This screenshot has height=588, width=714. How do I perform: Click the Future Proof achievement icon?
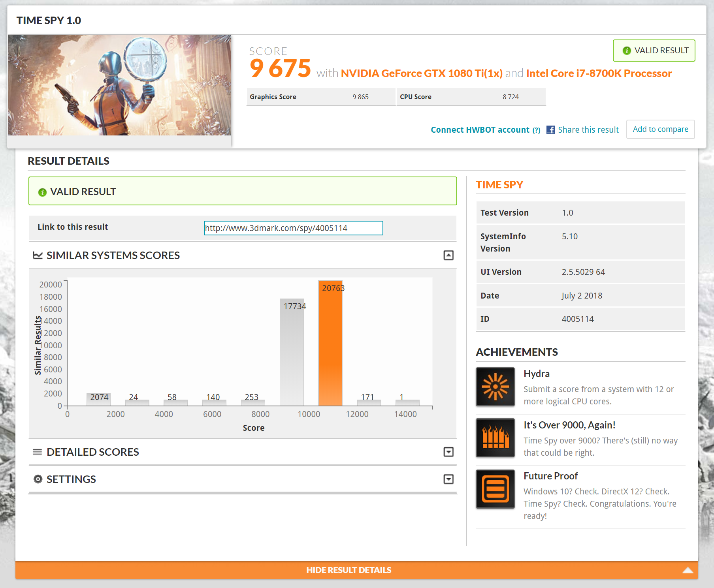(495, 489)
